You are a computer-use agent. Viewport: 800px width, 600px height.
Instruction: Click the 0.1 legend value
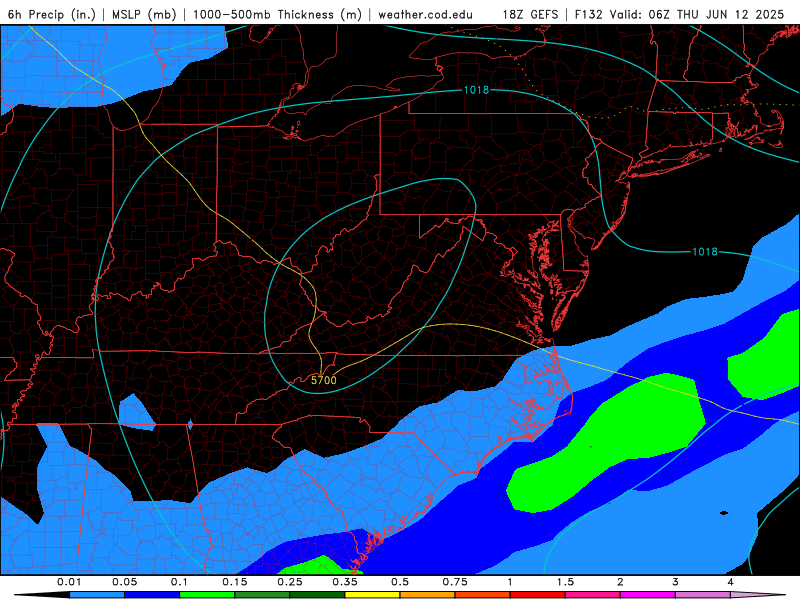179,582
